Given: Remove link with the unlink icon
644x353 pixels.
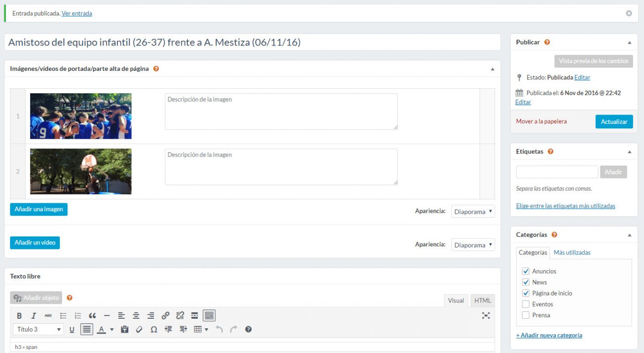Looking at the screenshot, I should pos(180,315).
